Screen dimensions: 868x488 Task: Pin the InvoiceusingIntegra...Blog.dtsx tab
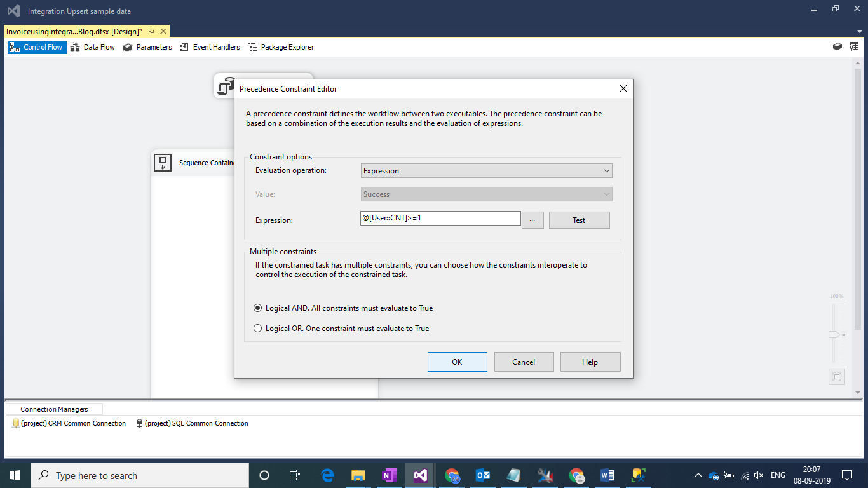tap(152, 31)
